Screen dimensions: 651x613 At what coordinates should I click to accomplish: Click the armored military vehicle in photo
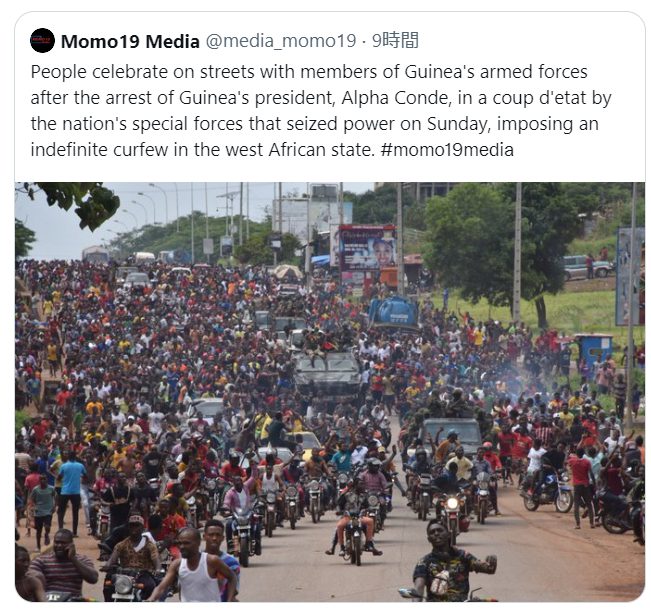click(328, 373)
